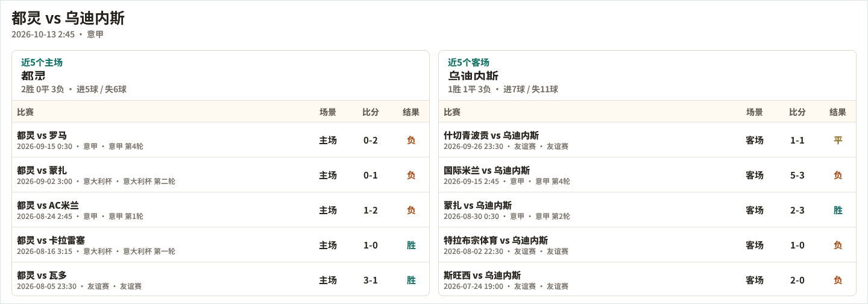Click the 胜 result for 都灵 vs 瓦多

(411, 280)
